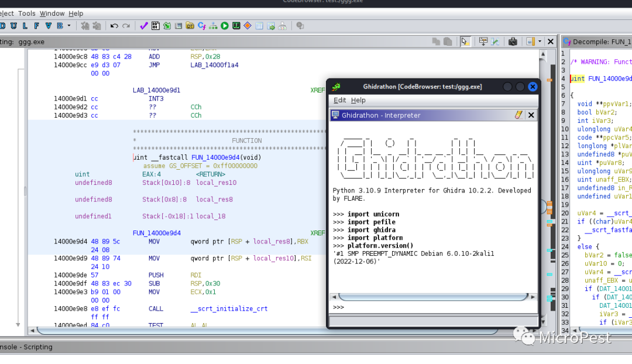Click FUN_14000e9d4 label in Listing
The height and width of the screenshot is (364, 632).
pos(157,233)
